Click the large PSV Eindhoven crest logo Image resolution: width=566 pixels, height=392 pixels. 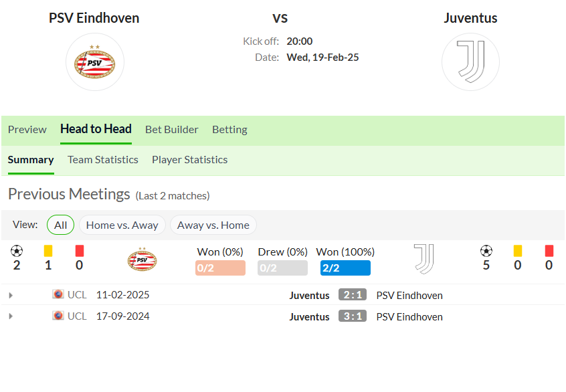click(95, 62)
